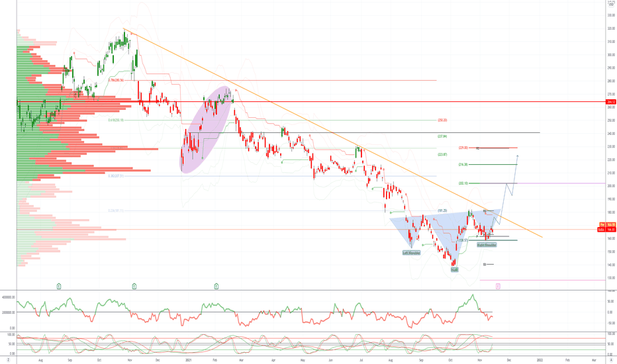The image size is (617, 364).
Task: Select the (181.25) level label
Action: (x=442, y=211)
